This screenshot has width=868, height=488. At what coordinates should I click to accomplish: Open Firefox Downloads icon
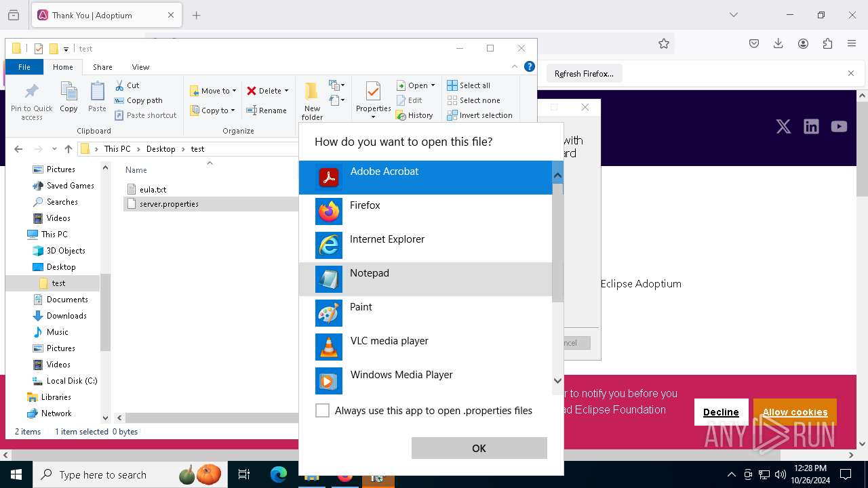coord(778,43)
